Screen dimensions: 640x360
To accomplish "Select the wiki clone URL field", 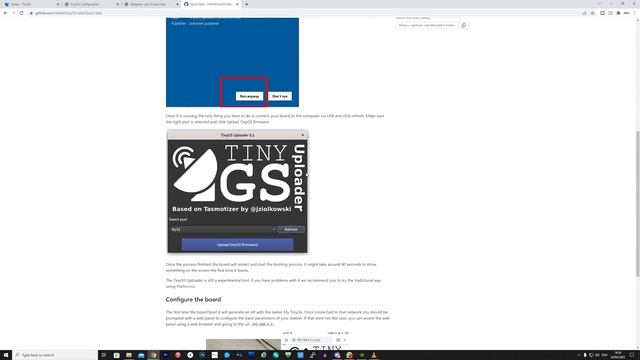I will pos(427,25).
